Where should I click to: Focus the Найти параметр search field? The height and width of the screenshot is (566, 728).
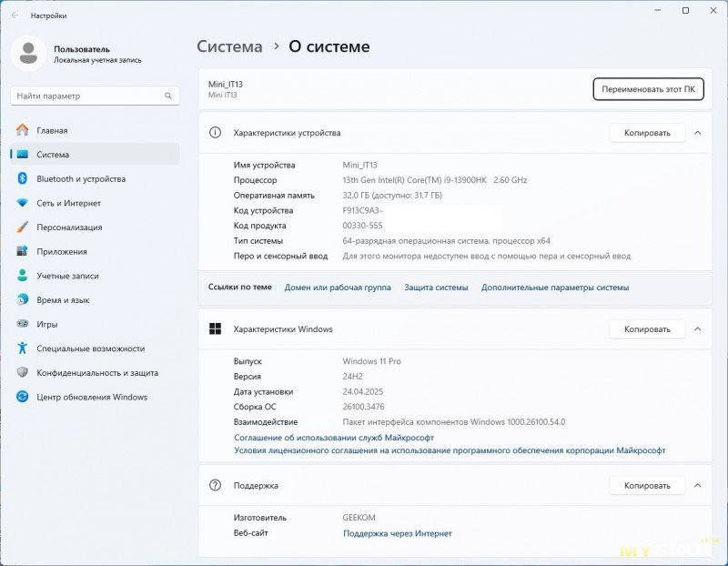(x=95, y=96)
